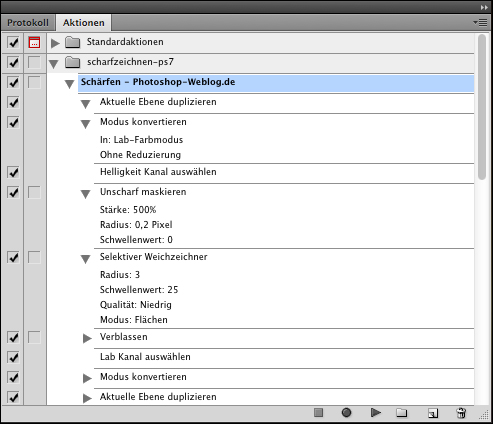Select the scharfzeichnen-ps7 set row
Viewport: 493px width, 424px height.
260,62
